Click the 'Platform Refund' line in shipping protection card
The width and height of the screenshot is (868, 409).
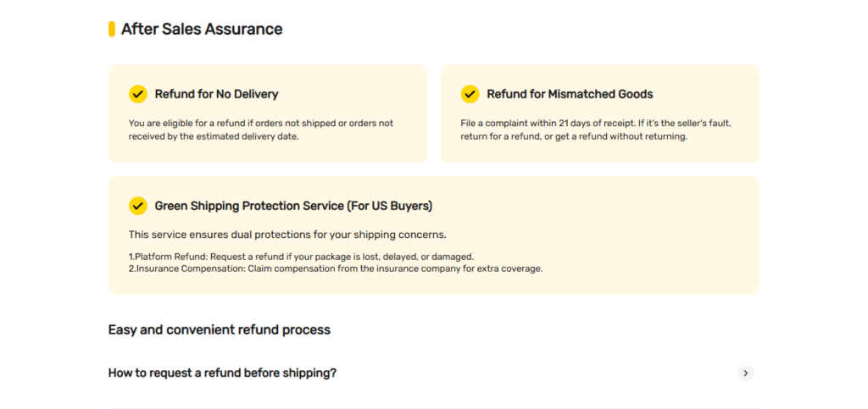[301, 257]
